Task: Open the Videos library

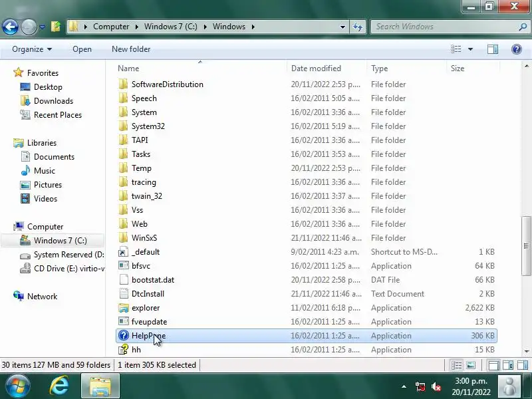Action: point(45,198)
